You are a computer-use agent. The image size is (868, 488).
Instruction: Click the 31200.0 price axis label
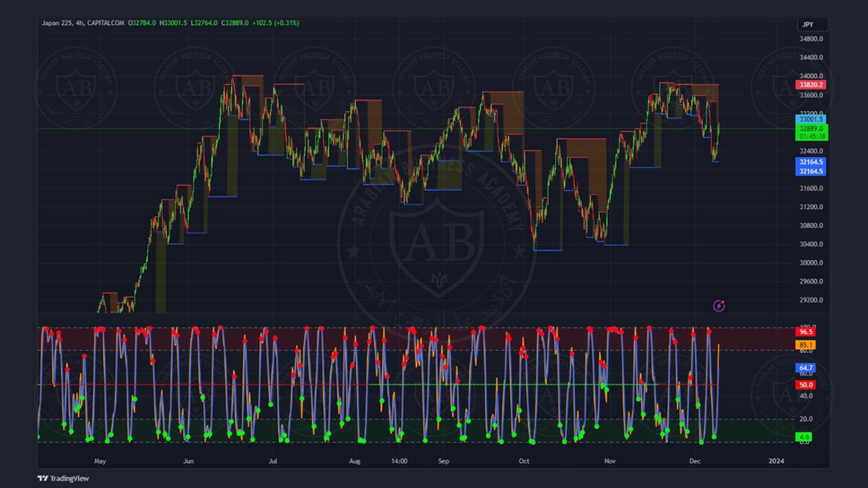pyautogui.click(x=811, y=206)
